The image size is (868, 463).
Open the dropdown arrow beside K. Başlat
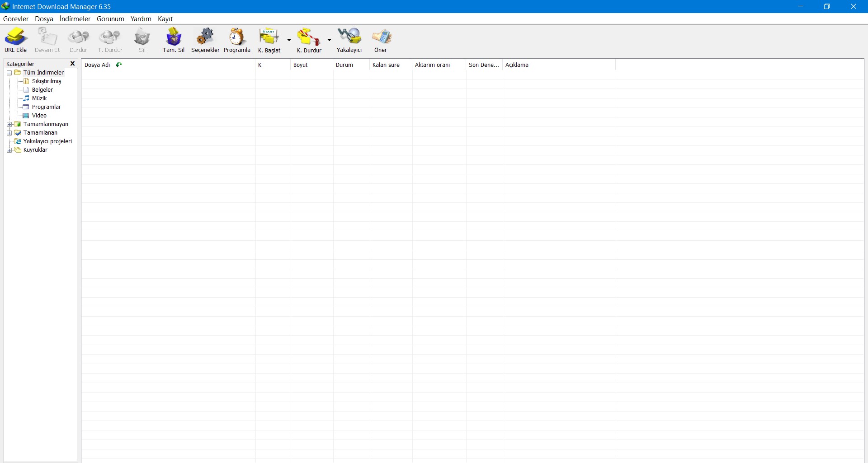pos(289,40)
